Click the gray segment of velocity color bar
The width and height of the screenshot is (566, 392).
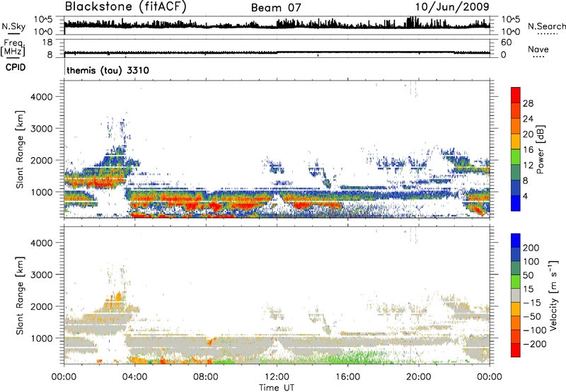(516, 296)
